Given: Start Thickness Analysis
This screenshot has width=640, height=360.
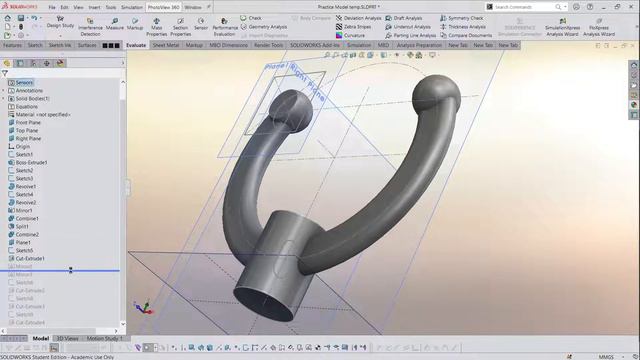Looking at the screenshot, I should point(463,27).
